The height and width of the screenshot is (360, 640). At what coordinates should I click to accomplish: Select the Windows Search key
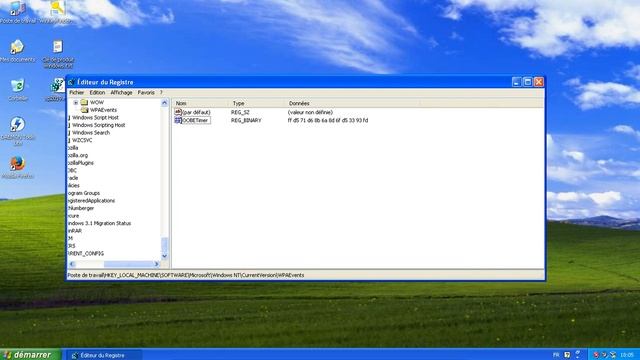[x=91, y=133]
